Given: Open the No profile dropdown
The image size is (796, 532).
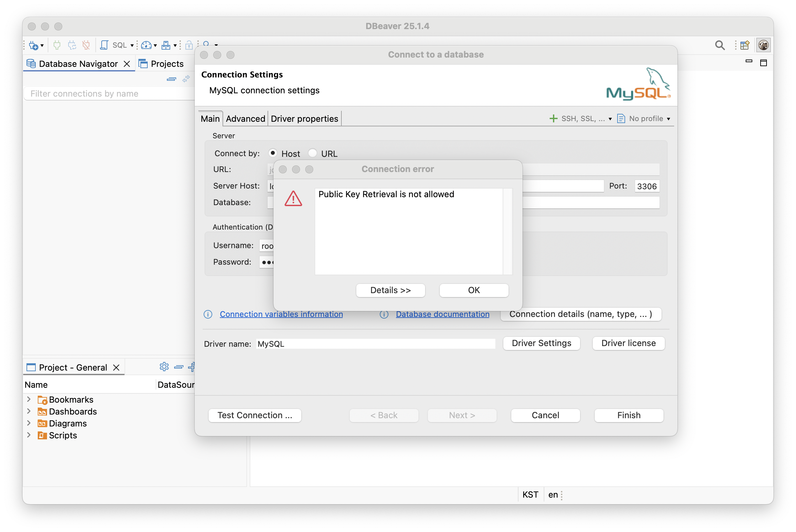Looking at the screenshot, I should (x=645, y=119).
